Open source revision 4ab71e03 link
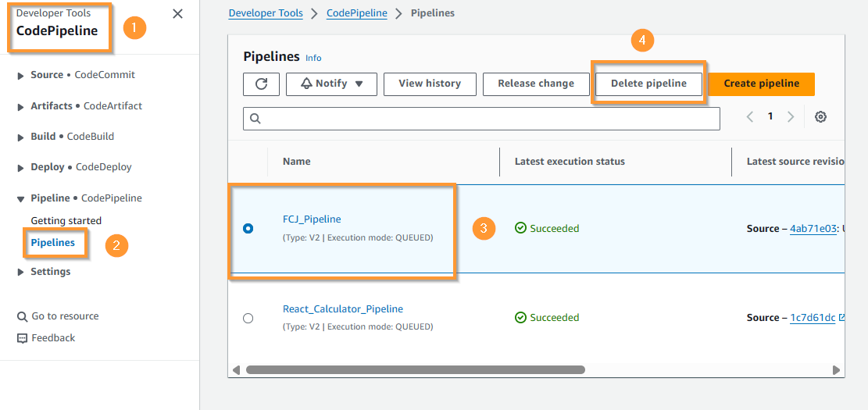 (812, 229)
